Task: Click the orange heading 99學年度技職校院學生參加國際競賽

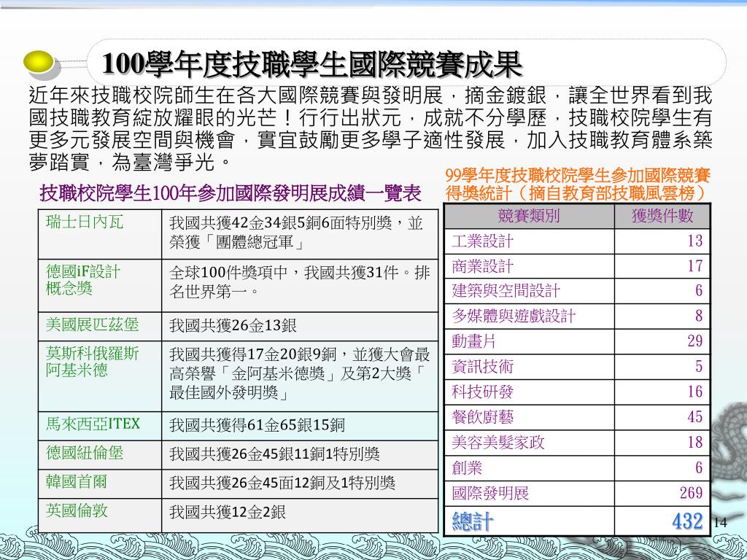Action: pyautogui.click(x=578, y=175)
